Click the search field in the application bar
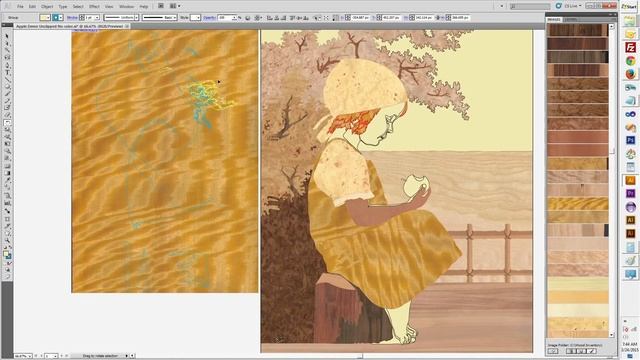The image size is (640, 360). click(530, 6)
